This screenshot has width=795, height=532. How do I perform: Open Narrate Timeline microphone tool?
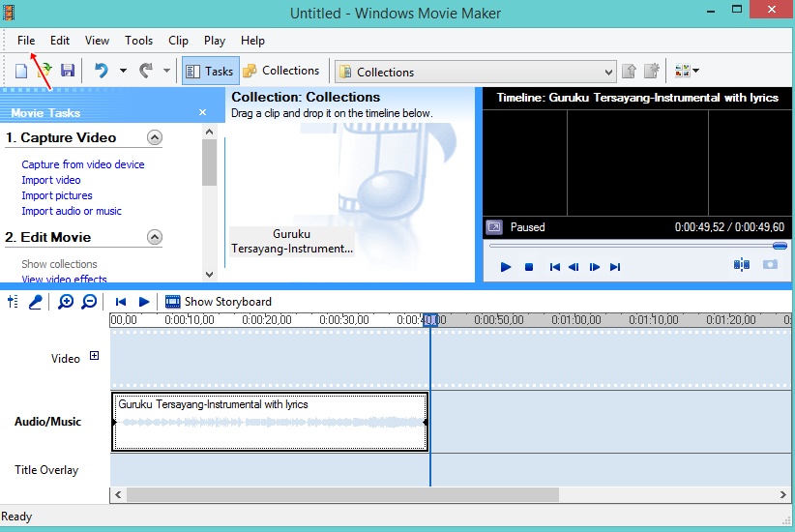[x=35, y=302]
